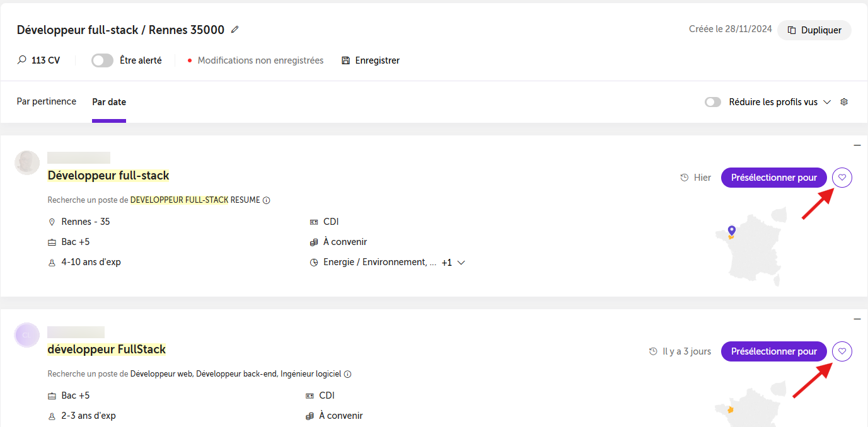Click info icon after Ingénieur logiciel
Screen dimensions: 868x427
tap(347, 374)
